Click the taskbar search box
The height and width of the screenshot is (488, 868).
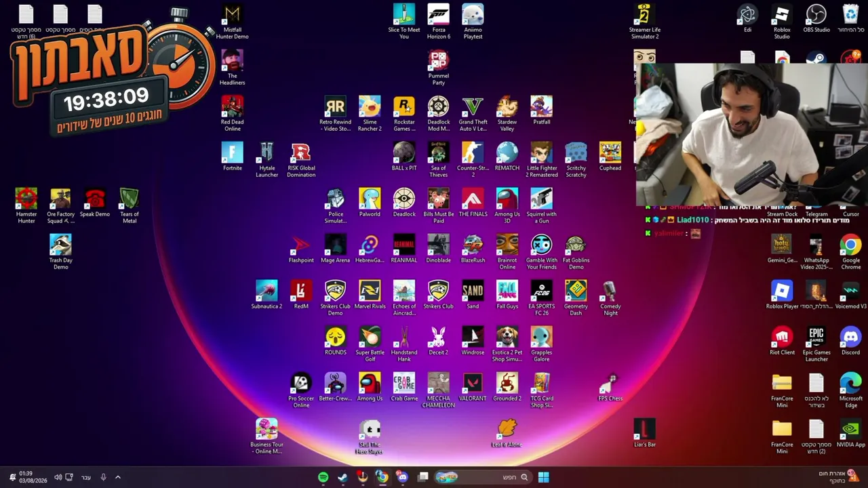pyautogui.click(x=483, y=477)
